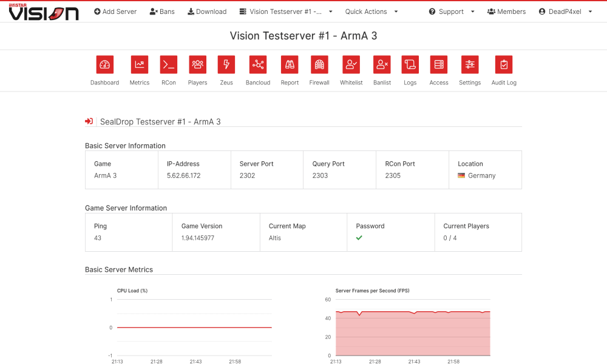Open the Audit Log clipboard icon
Viewport: 607px width, 364px height.
click(x=504, y=64)
